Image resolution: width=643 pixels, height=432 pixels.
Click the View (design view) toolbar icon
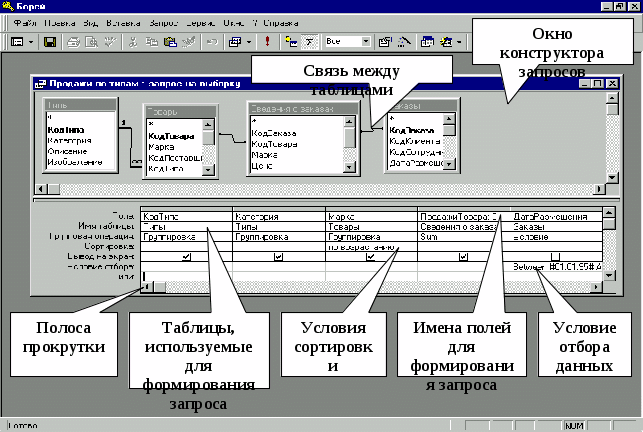click(17, 42)
